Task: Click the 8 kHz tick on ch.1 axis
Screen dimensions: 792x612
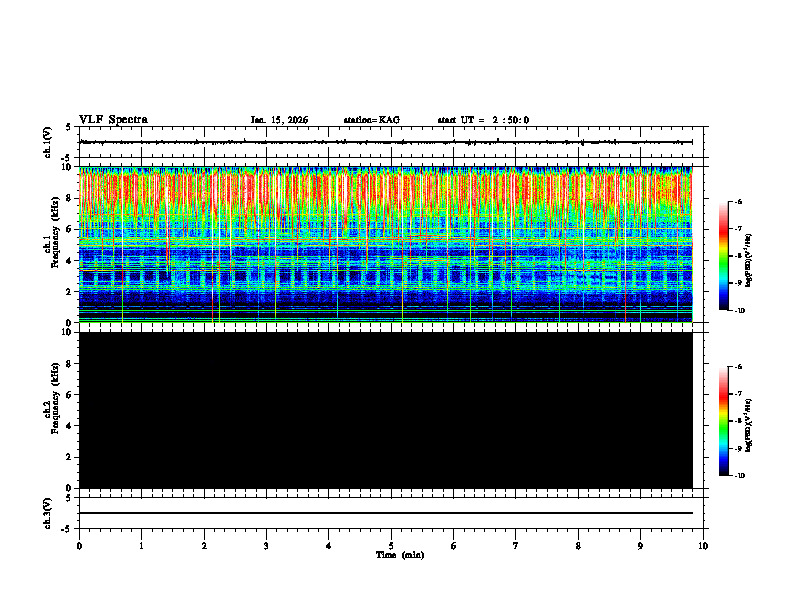Action: [x=70, y=198]
